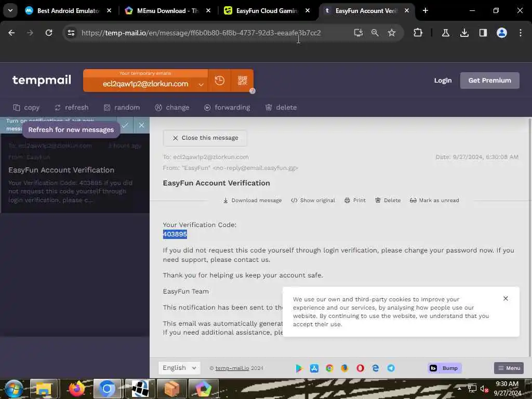Open Chrome Labs flask icon
Image resolution: width=532 pixels, height=399 pixels.
[445, 33]
